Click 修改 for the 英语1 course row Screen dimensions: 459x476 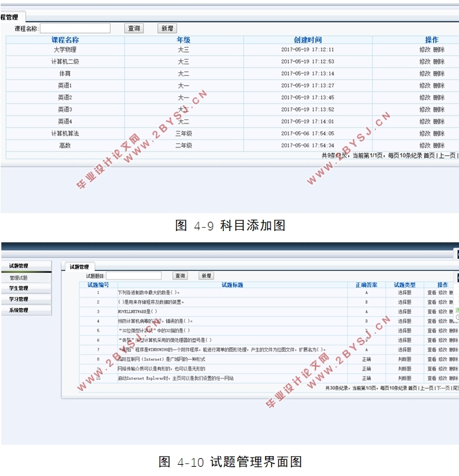click(425, 86)
